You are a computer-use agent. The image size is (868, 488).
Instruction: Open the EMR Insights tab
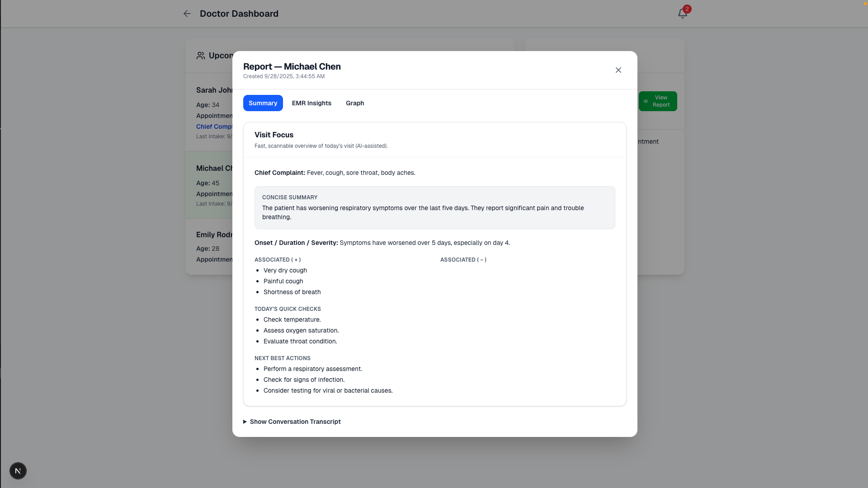(x=311, y=103)
